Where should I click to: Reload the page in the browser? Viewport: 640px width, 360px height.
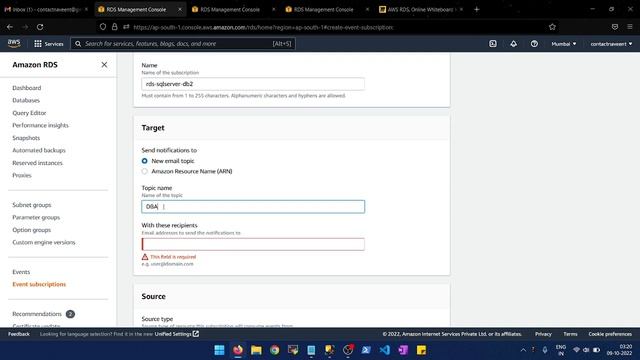[40, 27]
